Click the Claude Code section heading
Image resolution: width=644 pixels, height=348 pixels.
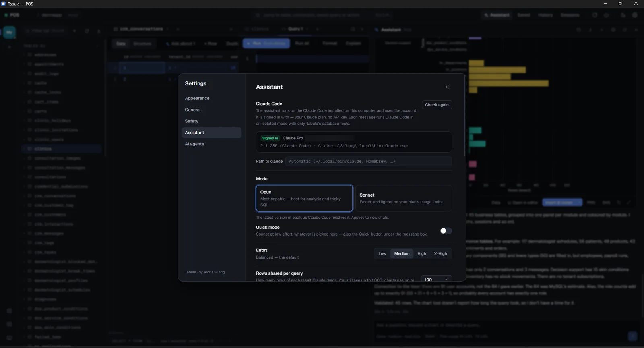269,104
